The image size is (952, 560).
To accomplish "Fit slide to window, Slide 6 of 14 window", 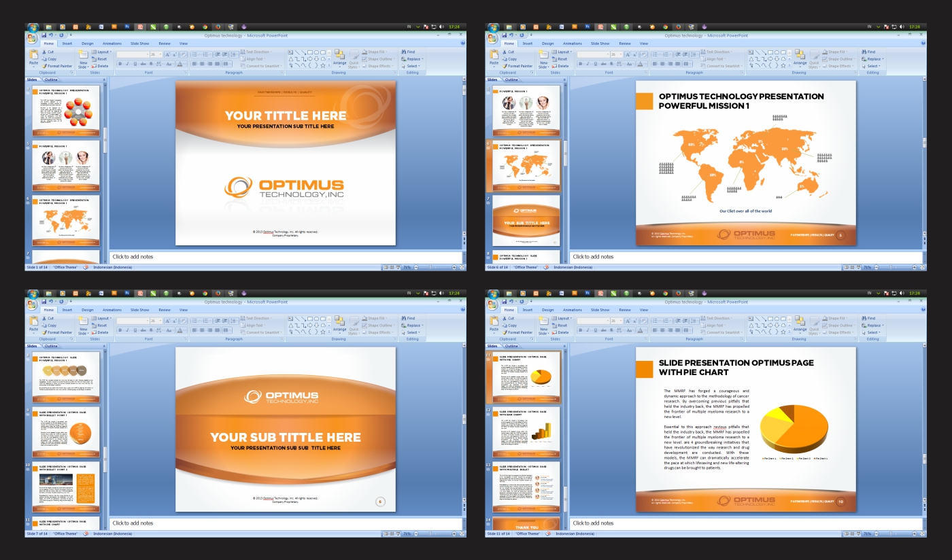I will 923,268.
